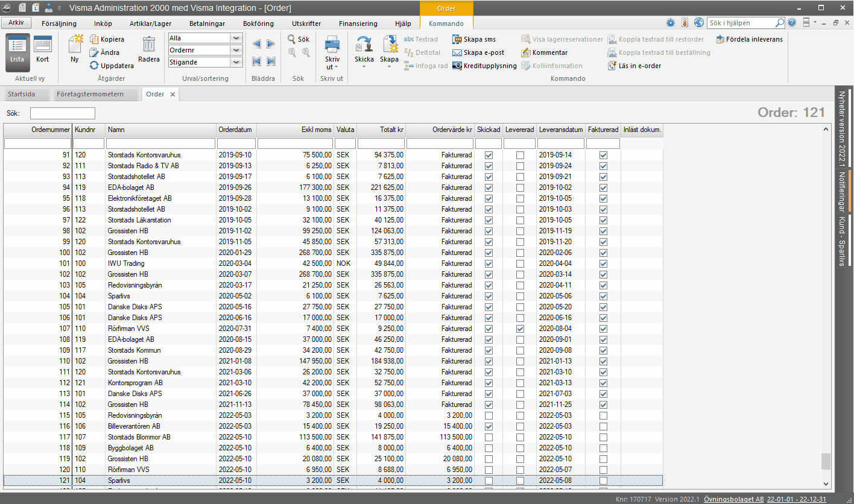The image size is (854, 504).
Task: Open the Försäljning ribbon tab
Action: [59, 24]
